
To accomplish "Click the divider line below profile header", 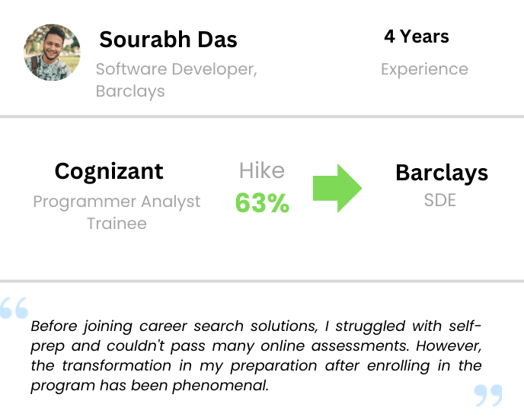I will (x=262, y=116).
